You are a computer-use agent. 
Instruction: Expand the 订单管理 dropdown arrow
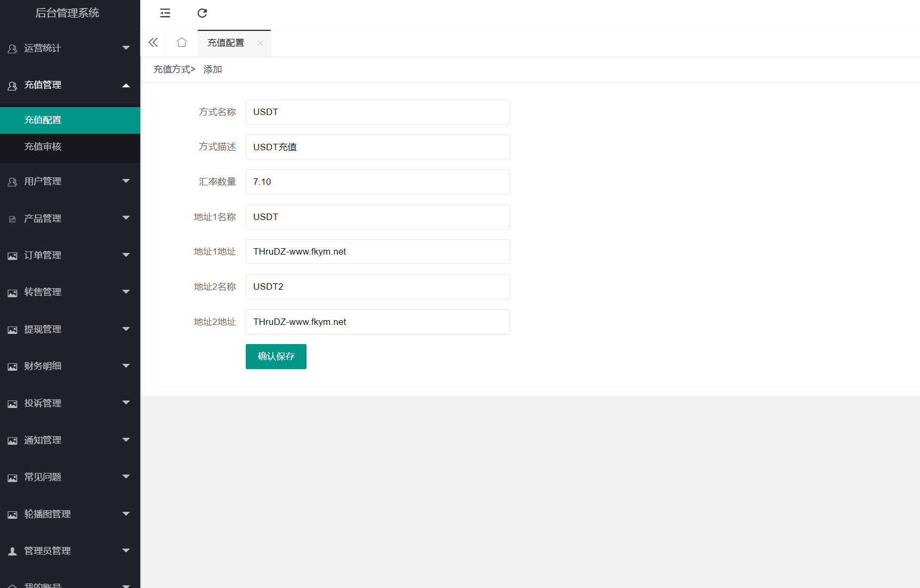pos(126,255)
